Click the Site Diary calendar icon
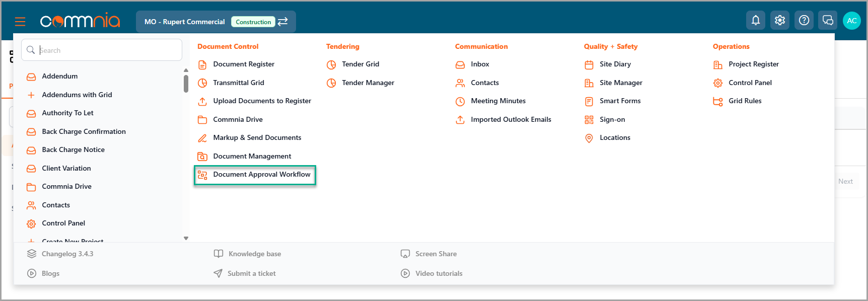This screenshot has height=301, width=868. pos(589,64)
